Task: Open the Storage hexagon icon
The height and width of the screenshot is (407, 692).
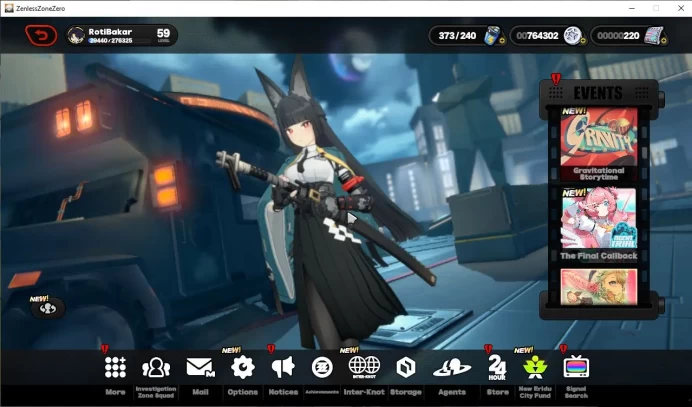Action: [x=406, y=367]
